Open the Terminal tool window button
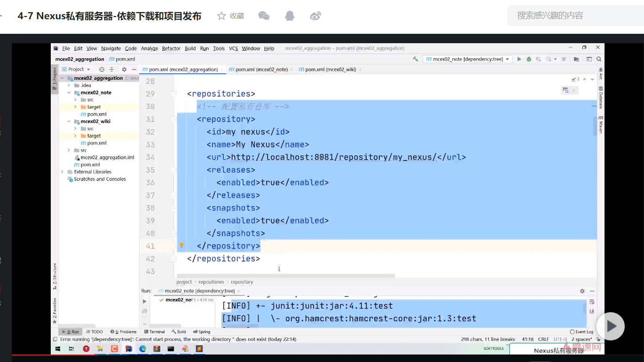The image size is (644, 362). tap(154, 331)
